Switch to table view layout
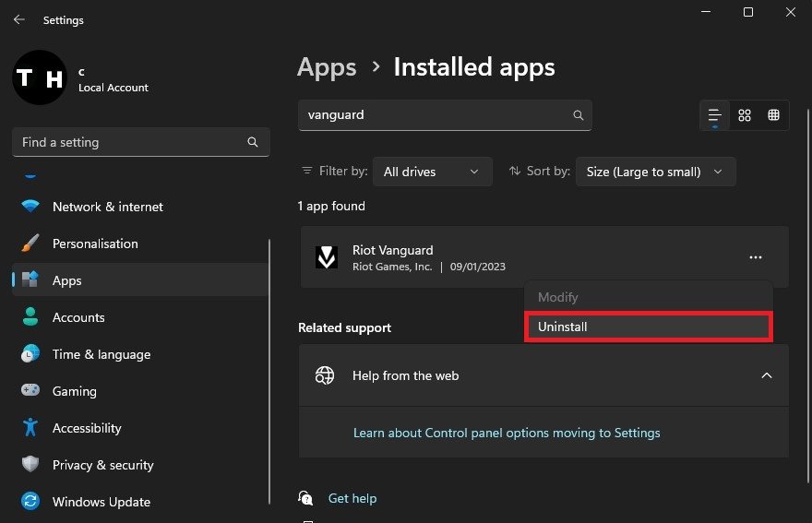The image size is (812, 523). click(x=773, y=115)
